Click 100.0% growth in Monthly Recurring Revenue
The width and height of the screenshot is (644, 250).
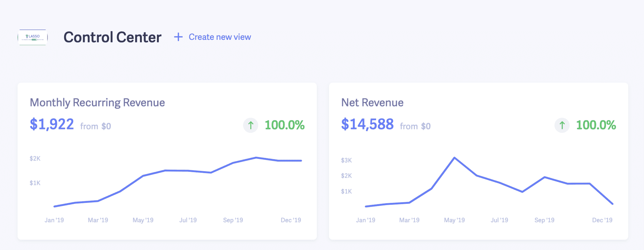click(285, 125)
